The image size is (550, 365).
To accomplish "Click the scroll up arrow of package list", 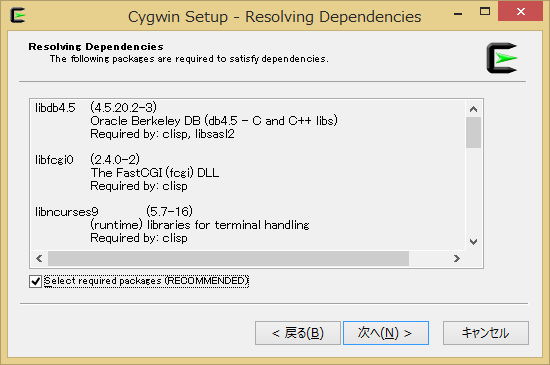I will click(x=474, y=109).
